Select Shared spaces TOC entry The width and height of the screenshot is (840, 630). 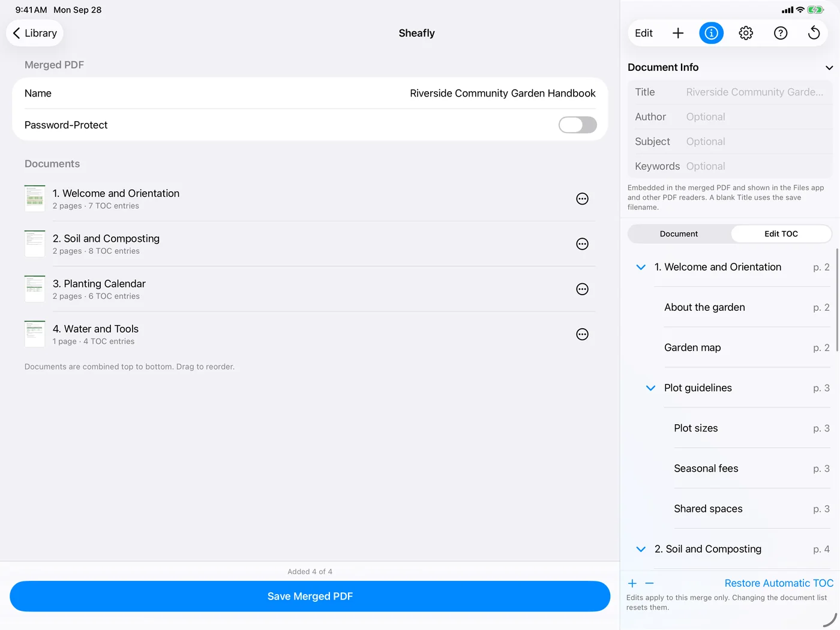click(x=752, y=509)
